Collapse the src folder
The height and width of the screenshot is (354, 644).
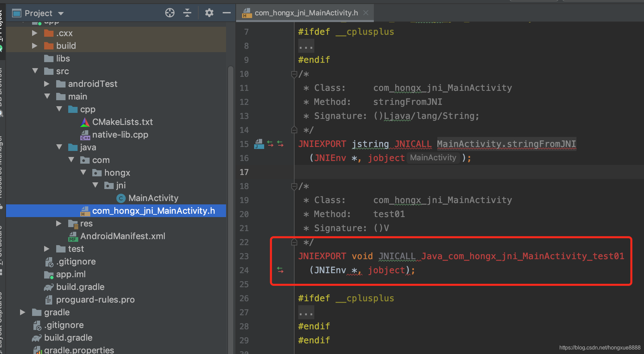35,71
